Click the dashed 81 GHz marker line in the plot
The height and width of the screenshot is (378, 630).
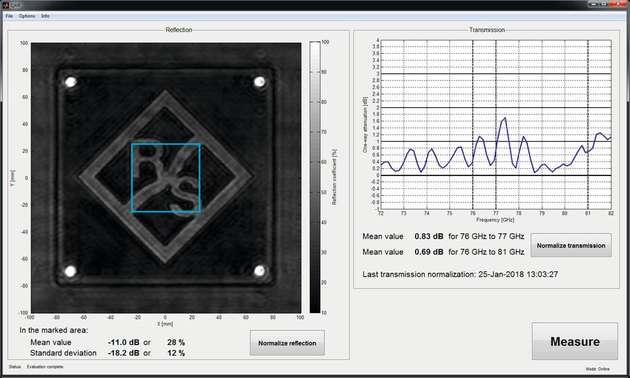pyautogui.click(x=588, y=124)
